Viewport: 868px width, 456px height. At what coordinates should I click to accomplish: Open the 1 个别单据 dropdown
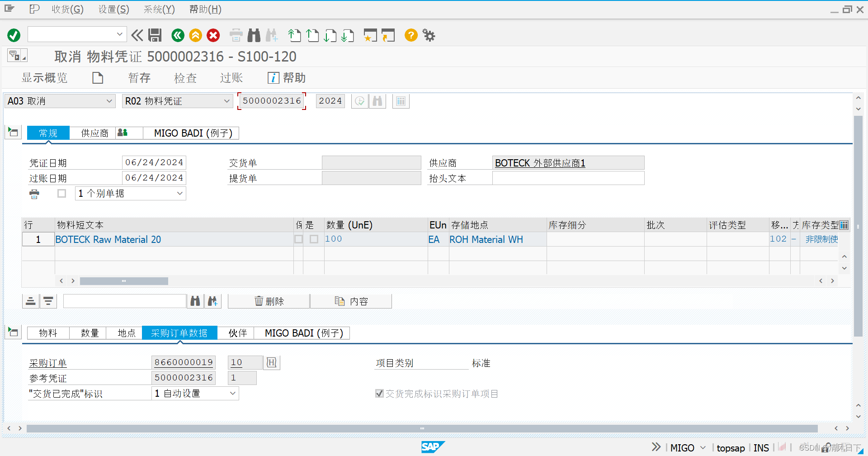pyautogui.click(x=180, y=194)
